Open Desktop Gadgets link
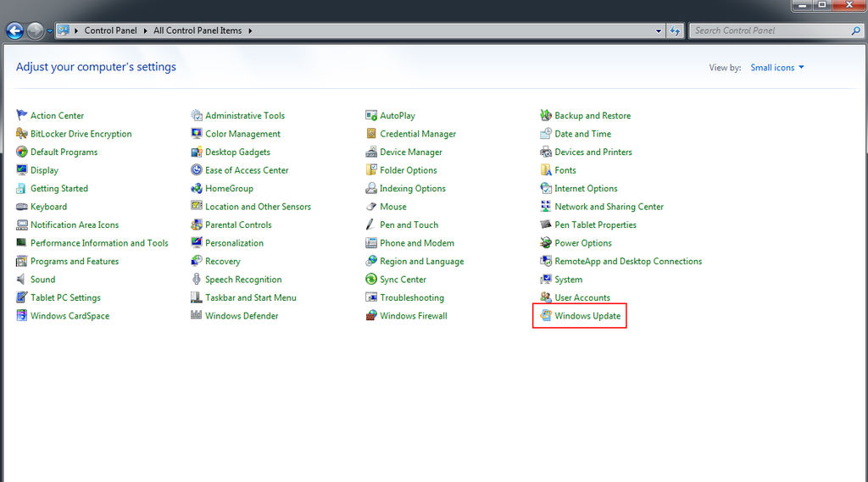Screen dimensions: 868x482 pos(238,152)
